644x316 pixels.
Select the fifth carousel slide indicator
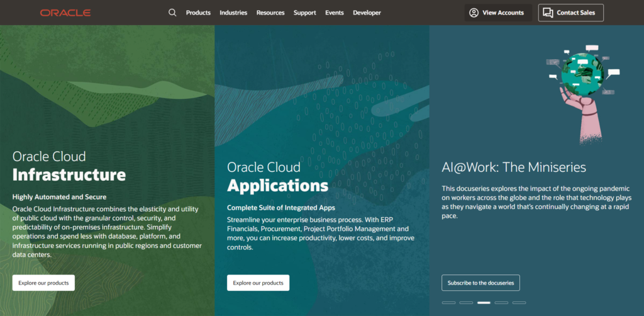[x=519, y=303]
